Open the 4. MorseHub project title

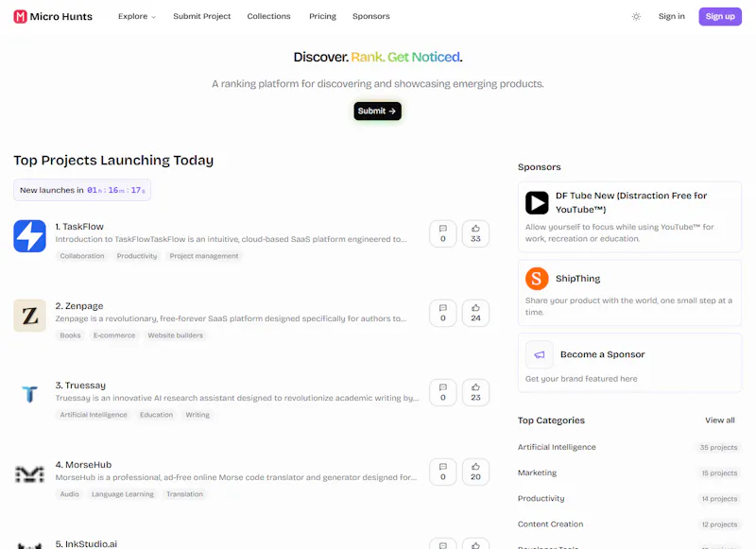(x=83, y=465)
